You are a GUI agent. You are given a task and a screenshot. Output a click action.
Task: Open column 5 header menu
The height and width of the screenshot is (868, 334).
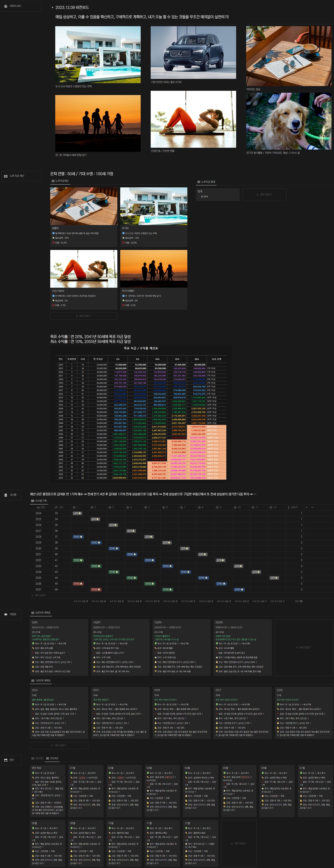click(152, 507)
